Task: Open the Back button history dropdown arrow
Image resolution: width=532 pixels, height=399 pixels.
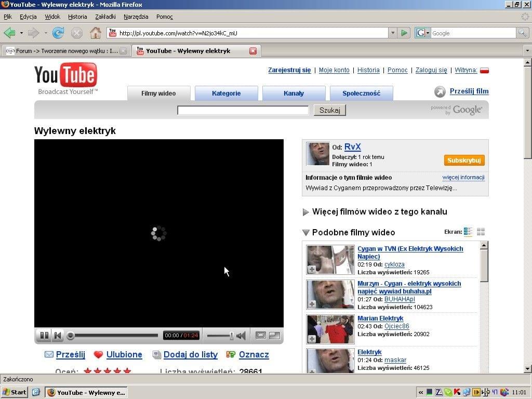Action: pyautogui.click(x=21, y=33)
